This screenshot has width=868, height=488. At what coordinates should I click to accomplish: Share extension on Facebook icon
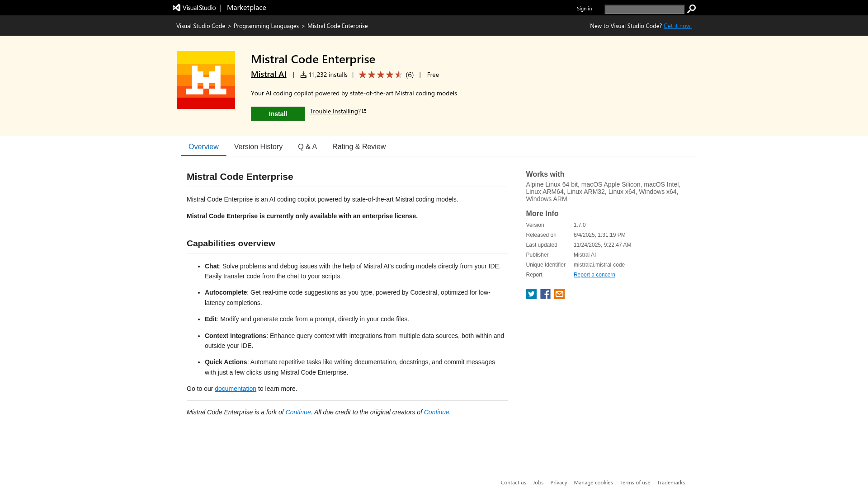(x=545, y=294)
